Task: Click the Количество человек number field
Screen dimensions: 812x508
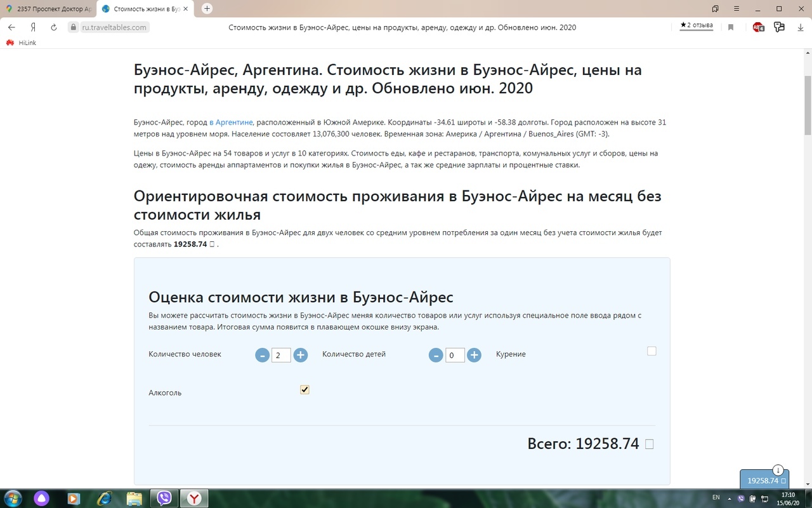Action: (x=281, y=355)
